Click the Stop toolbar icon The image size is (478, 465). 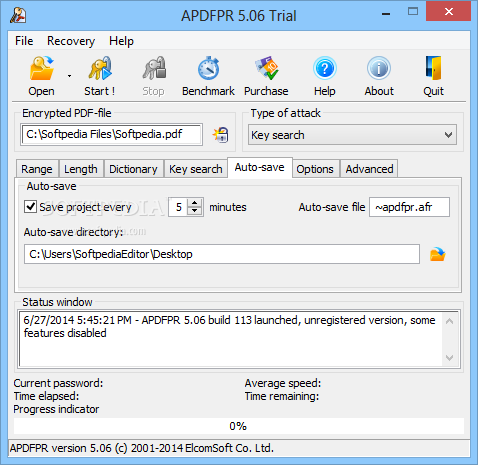154,68
